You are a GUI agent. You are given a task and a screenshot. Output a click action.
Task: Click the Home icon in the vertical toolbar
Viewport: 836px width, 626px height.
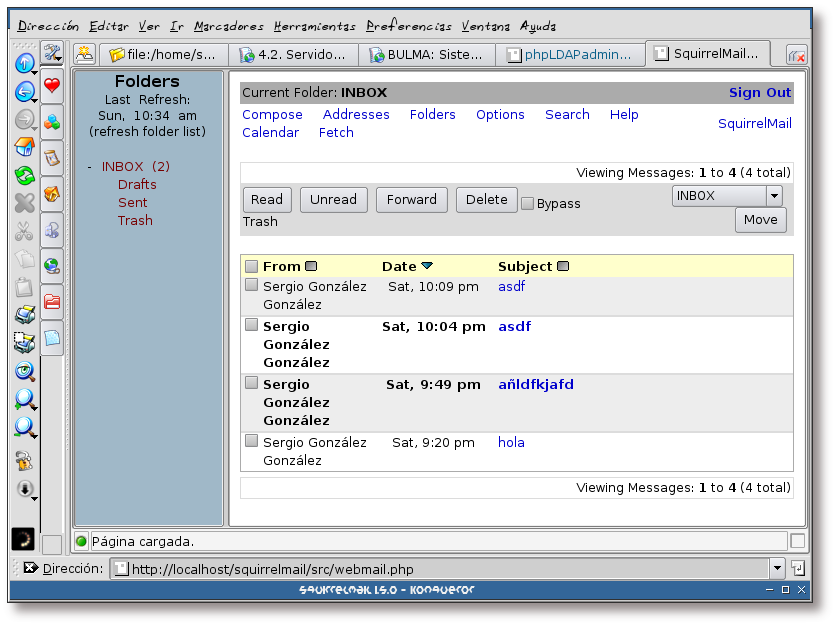coord(24,147)
